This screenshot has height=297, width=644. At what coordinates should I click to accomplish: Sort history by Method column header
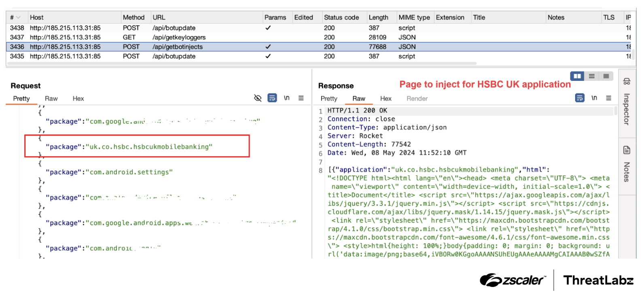coord(136,17)
